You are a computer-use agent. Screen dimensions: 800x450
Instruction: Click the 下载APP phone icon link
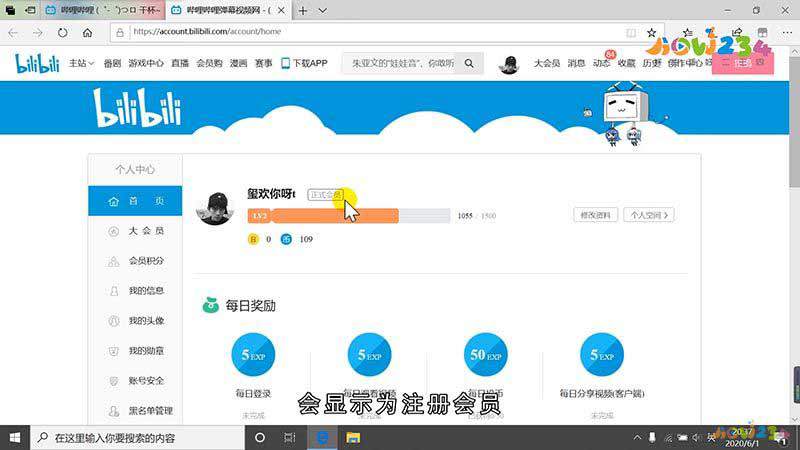tap(304, 63)
